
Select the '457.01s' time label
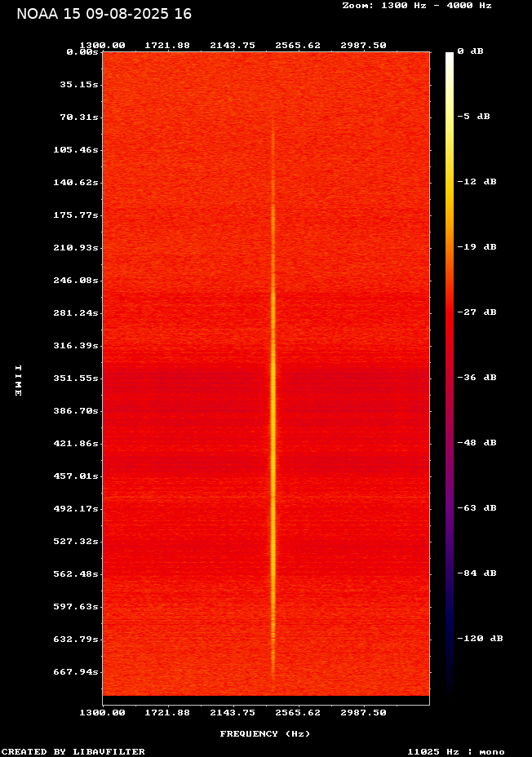coord(76,476)
